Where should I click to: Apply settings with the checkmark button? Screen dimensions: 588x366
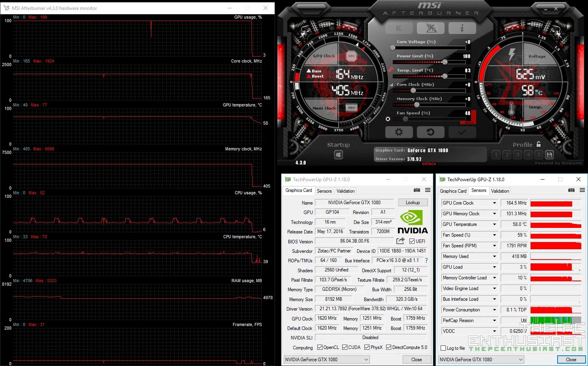[x=462, y=132]
